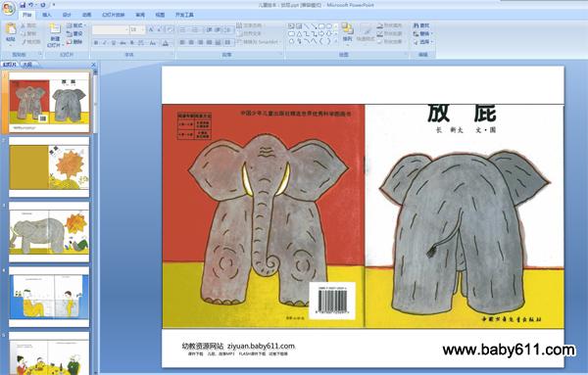Click the font color icon with the letter A
The image size is (588, 375).
(x=166, y=43)
